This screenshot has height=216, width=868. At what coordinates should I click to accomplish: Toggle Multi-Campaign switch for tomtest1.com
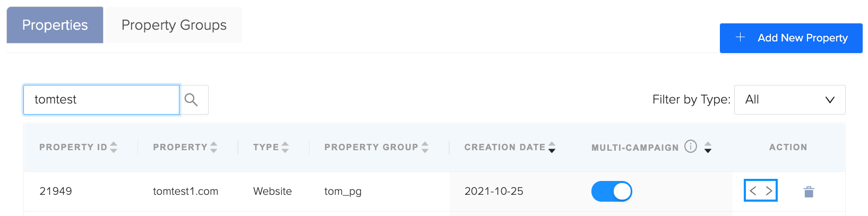tap(612, 191)
